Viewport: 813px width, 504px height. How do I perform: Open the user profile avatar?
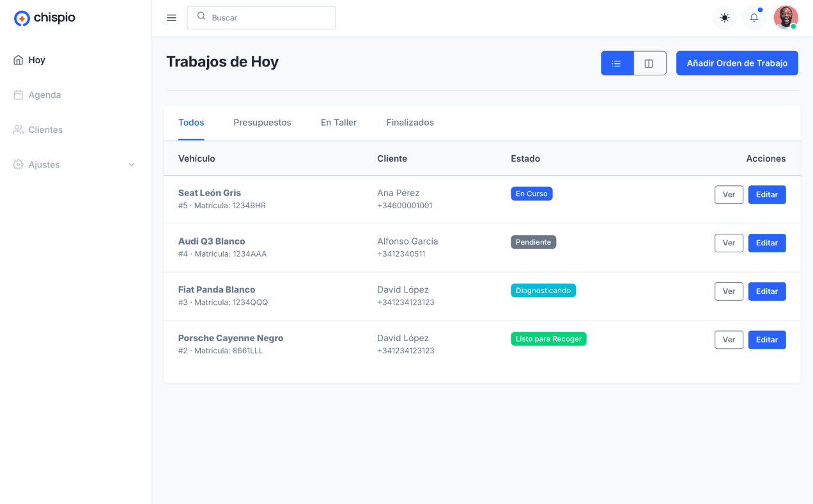click(x=786, y=18)
